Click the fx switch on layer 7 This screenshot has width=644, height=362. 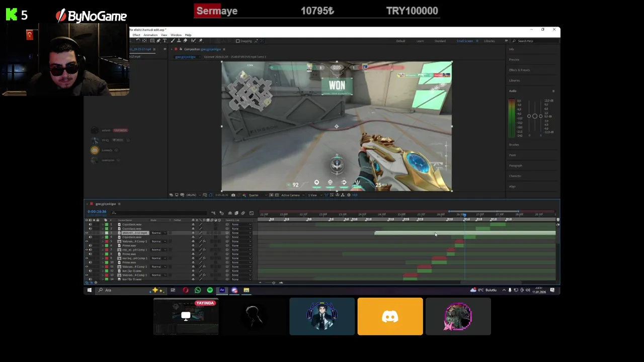coord(204,250)
